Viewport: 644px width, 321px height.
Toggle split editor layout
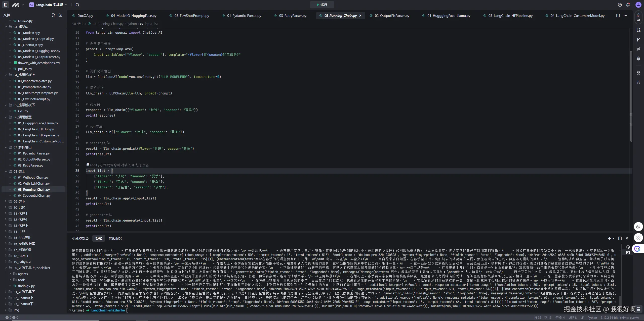click(618, 16)
